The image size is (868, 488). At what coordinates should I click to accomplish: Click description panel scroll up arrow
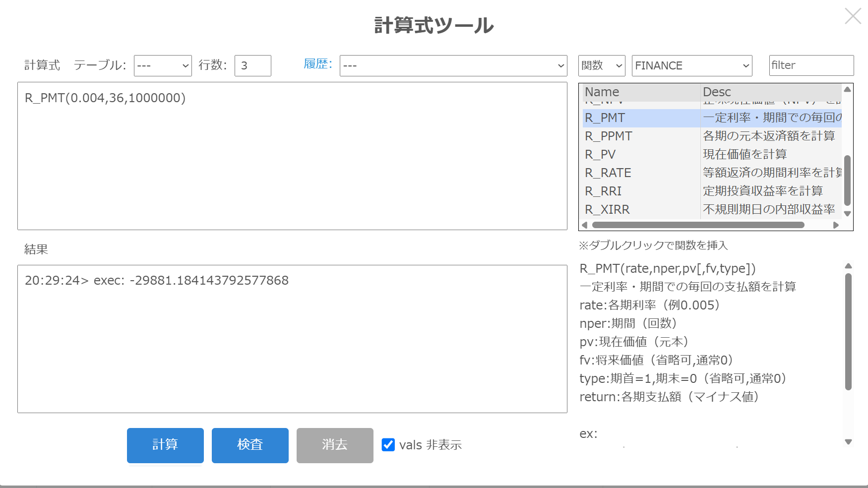[x=848, y=266]
